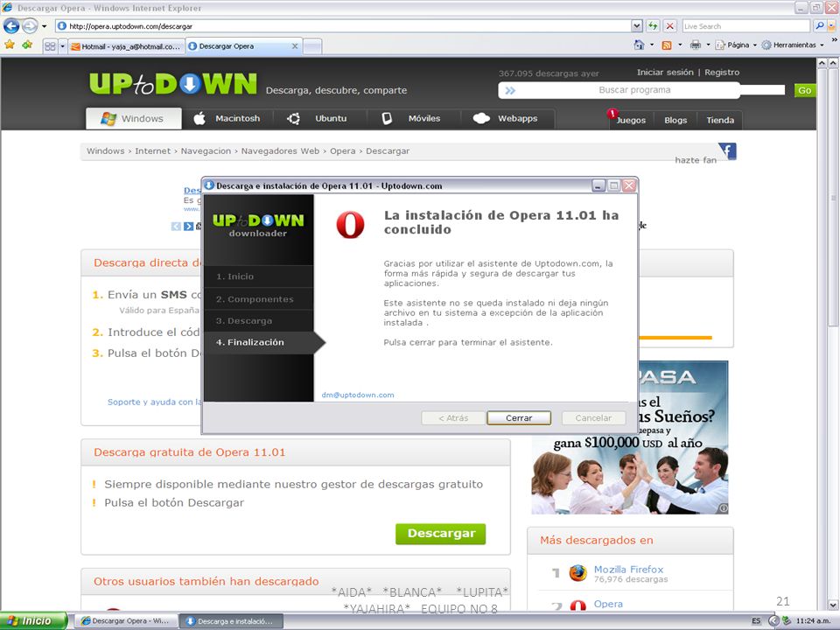This screenshot has width=840, height=630.
Task: Click the red Stop loading icon
Action: (670, 25)
